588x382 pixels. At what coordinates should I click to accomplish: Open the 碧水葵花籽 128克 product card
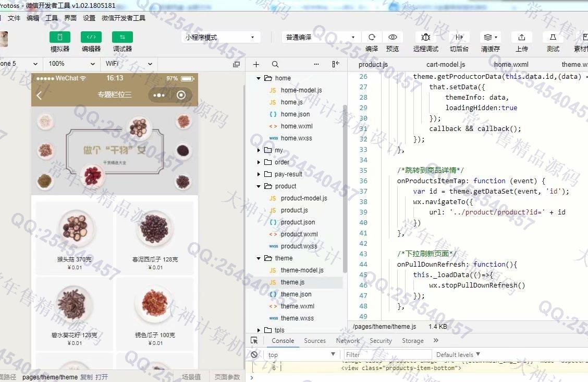coord(74,314)
